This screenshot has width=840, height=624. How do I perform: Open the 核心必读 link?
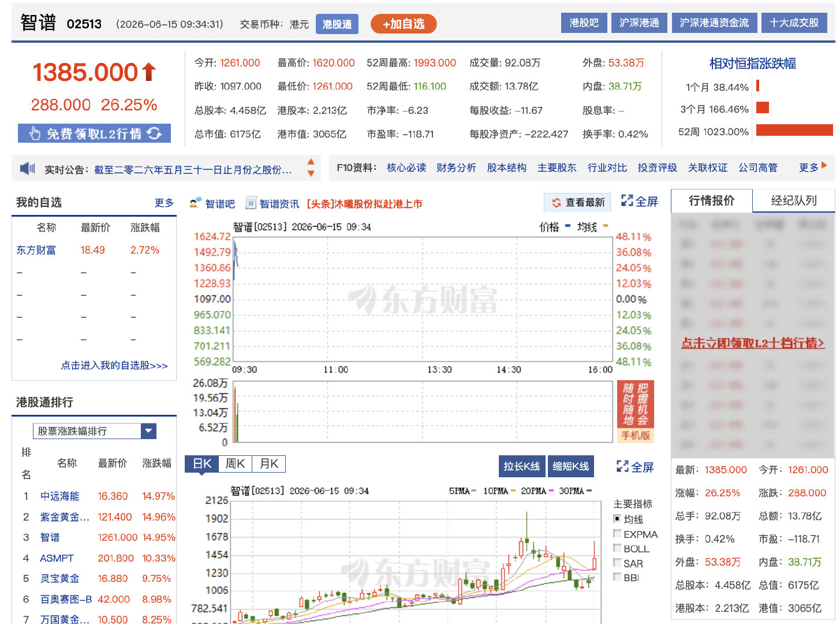point(406,168)
